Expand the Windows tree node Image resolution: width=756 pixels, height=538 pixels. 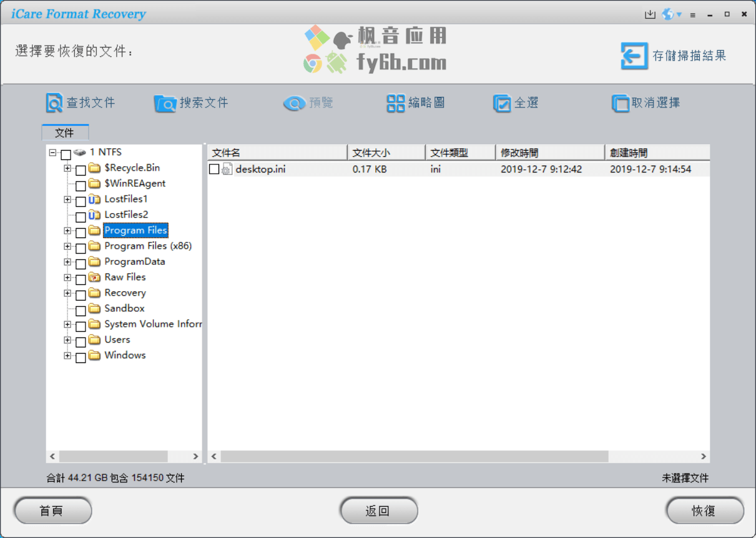click(67, 356)
